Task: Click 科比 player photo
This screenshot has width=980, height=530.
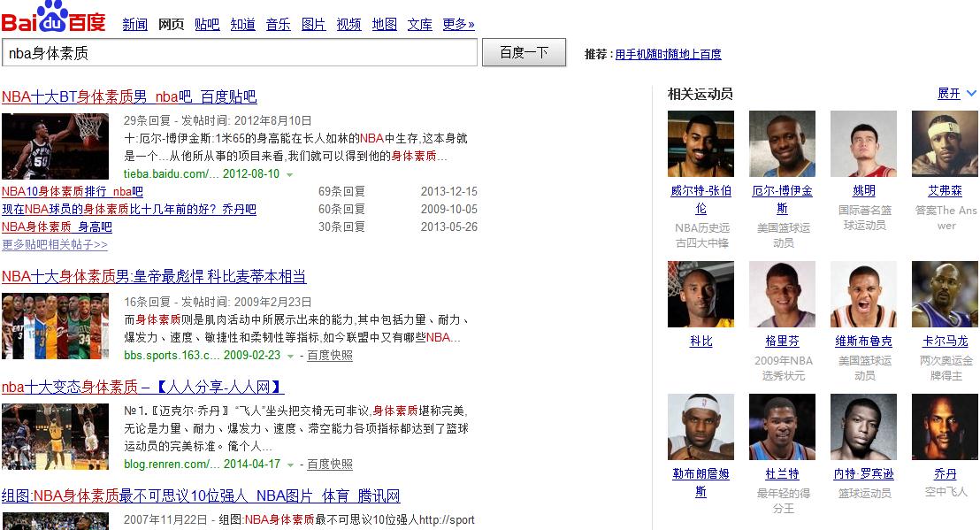Action: tap(701, 295)
